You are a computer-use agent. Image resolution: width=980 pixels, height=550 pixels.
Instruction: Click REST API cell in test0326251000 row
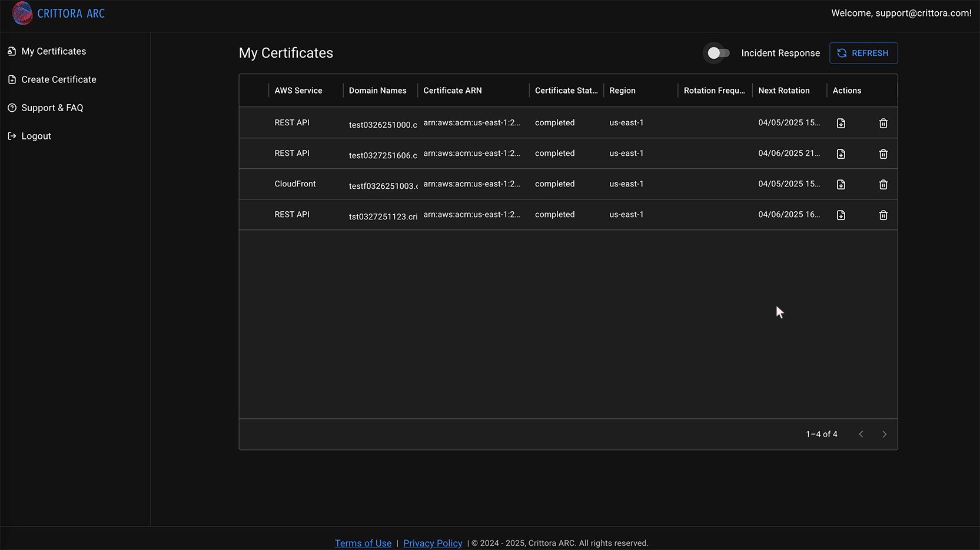(292, 122)
